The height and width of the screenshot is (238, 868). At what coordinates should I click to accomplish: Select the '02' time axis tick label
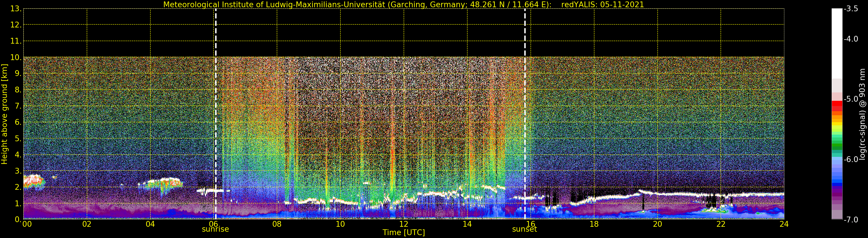(87, 224)
